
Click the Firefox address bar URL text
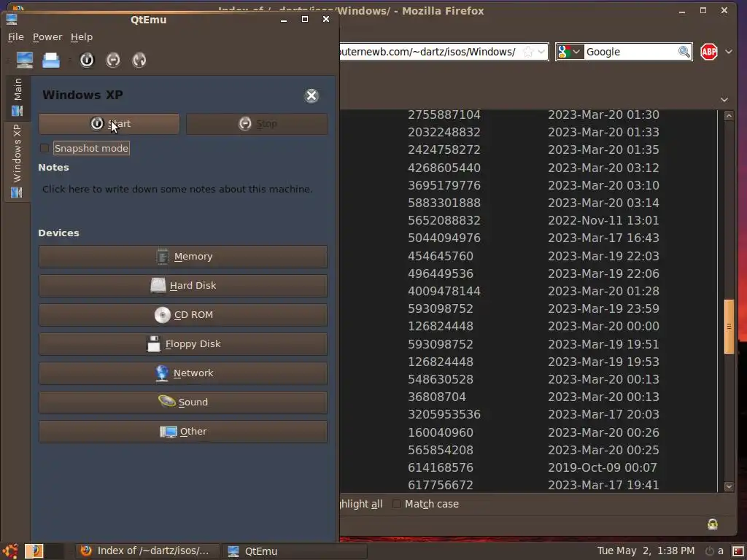point(427,52)
